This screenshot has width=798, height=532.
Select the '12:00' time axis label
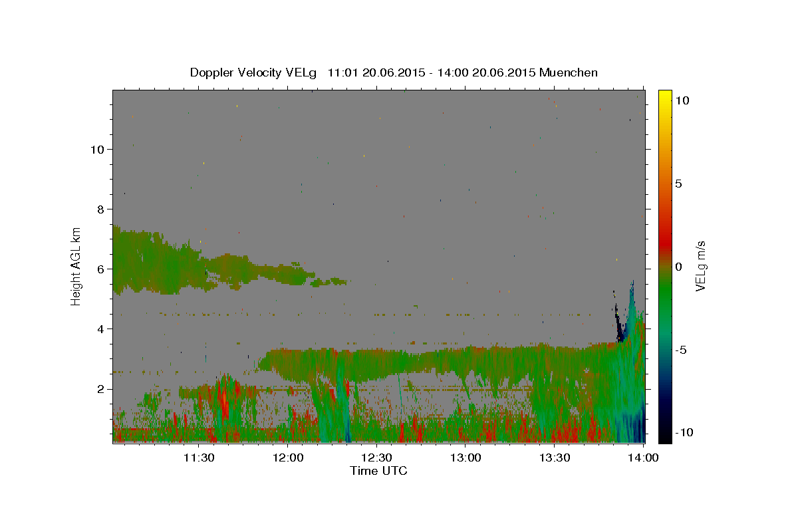click(x=288, y=458)
